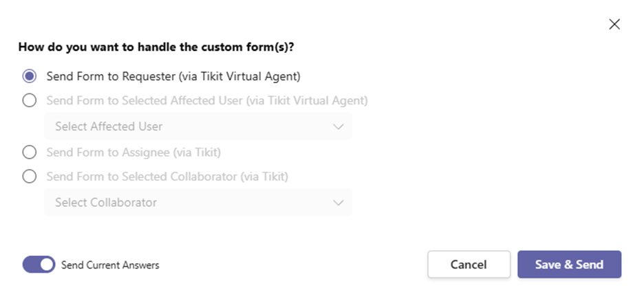
Task: Click the "Send Form to Requester" label text
Action: [x=173, y=76]
